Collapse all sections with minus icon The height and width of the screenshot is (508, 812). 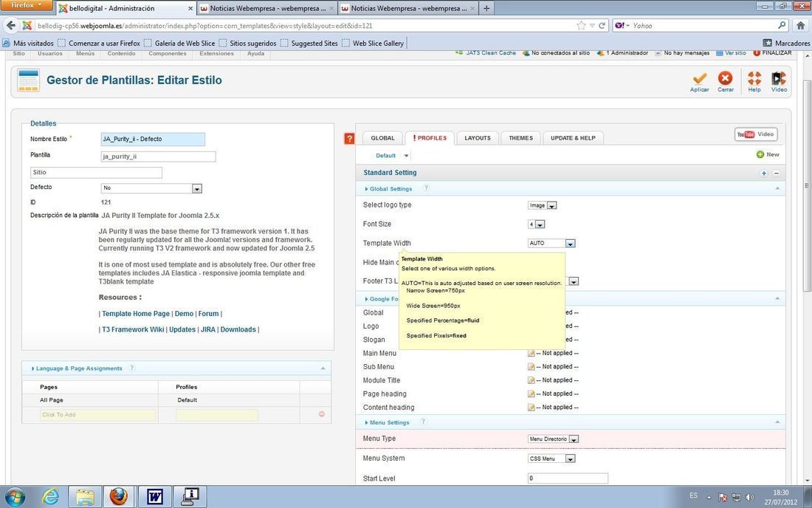pos(777,174)
